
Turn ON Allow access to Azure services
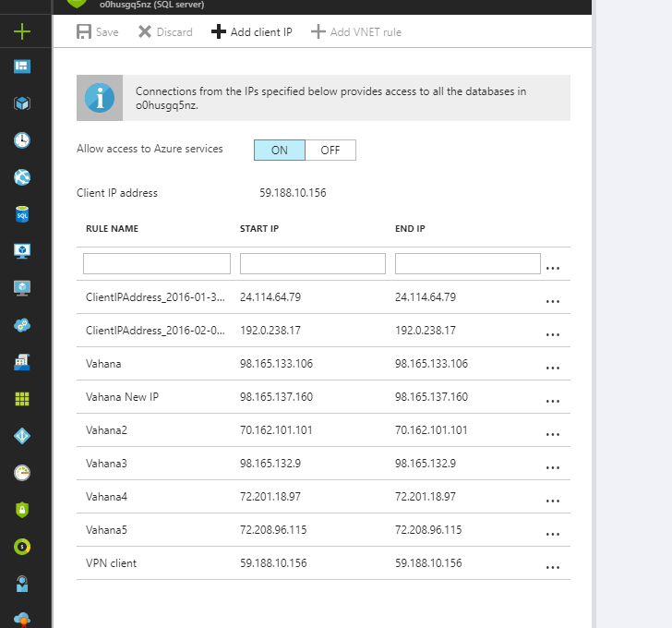click(279, 151)
